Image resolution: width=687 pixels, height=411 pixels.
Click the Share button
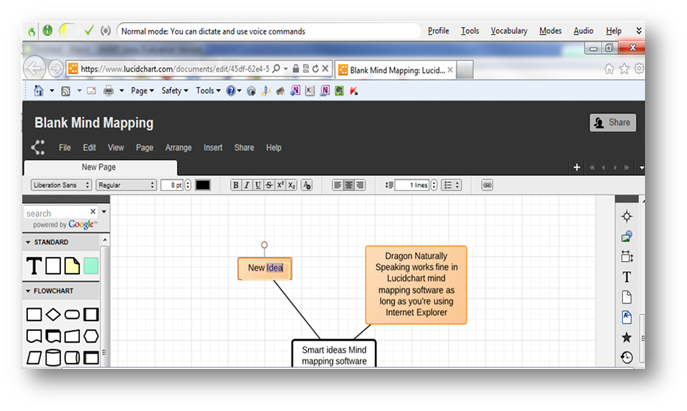(612, 123)
